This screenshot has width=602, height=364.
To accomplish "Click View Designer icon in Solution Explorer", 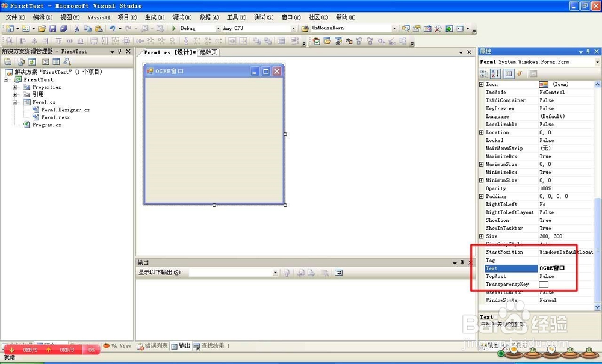I will 56,62.
